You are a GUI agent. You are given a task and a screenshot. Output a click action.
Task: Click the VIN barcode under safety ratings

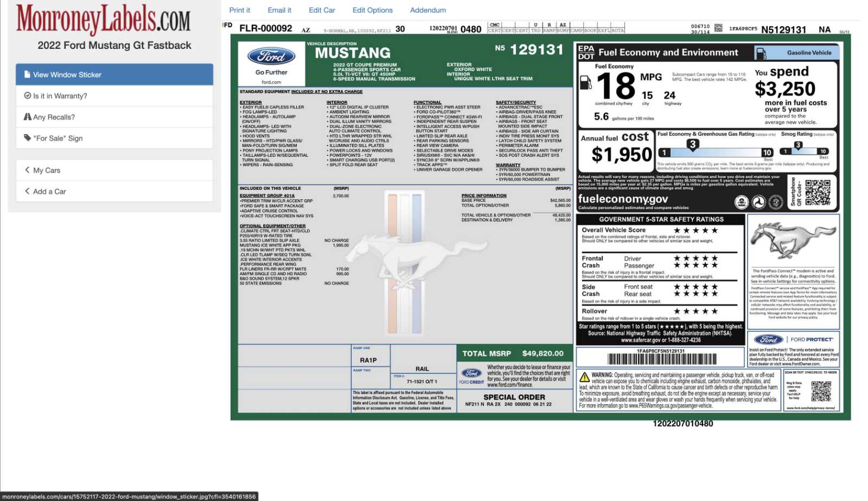point(661,359)
